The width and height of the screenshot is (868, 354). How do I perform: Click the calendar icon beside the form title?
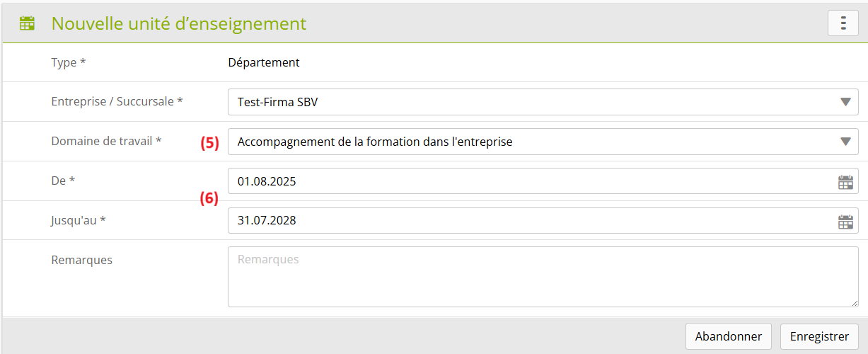click(27, 23)
